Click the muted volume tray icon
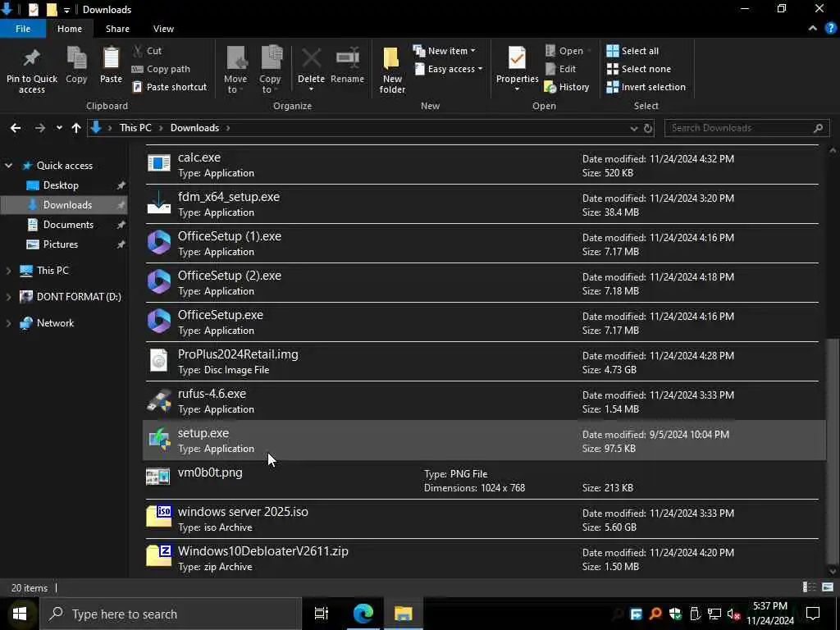The width and height of the screenshot is (840, 630). click(x=733, y=614)
